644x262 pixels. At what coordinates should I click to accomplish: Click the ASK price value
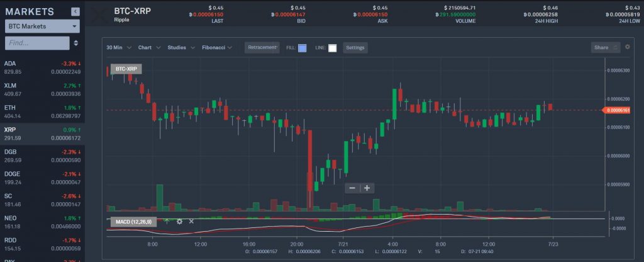(x=370, y=14)
